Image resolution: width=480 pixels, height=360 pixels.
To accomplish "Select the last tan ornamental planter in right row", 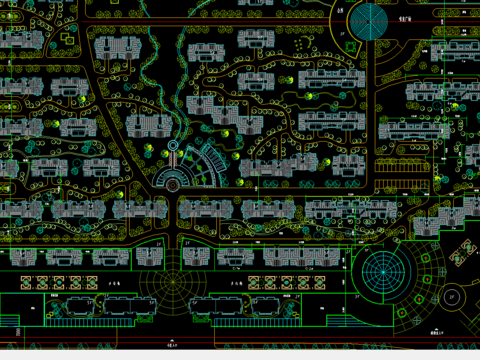I will (x=319, y=282).
